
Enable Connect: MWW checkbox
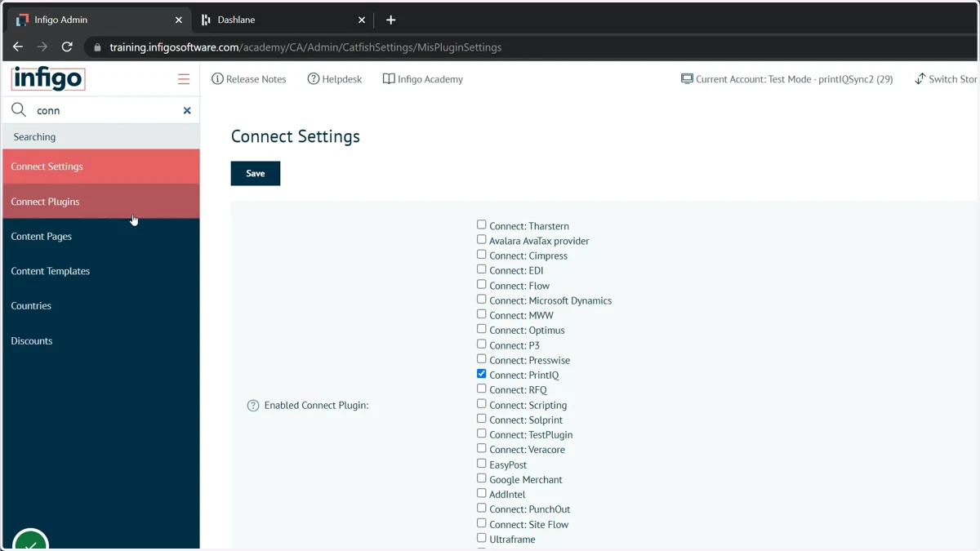point(482,314)
